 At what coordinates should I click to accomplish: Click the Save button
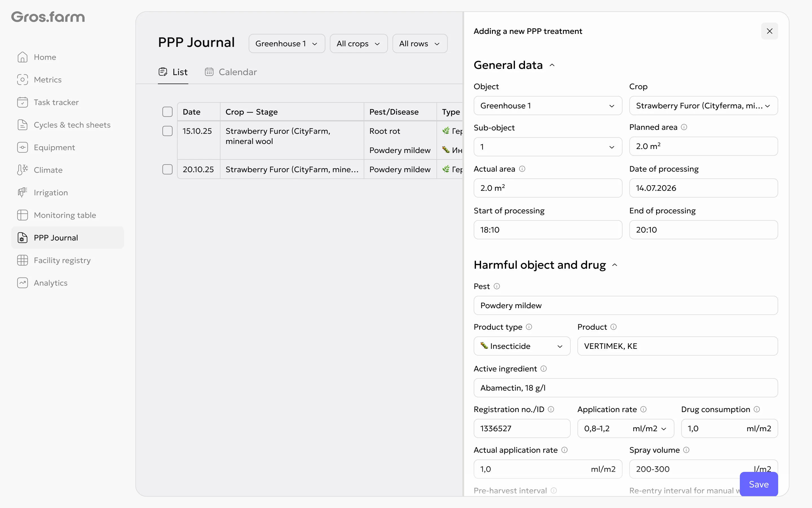759,484
